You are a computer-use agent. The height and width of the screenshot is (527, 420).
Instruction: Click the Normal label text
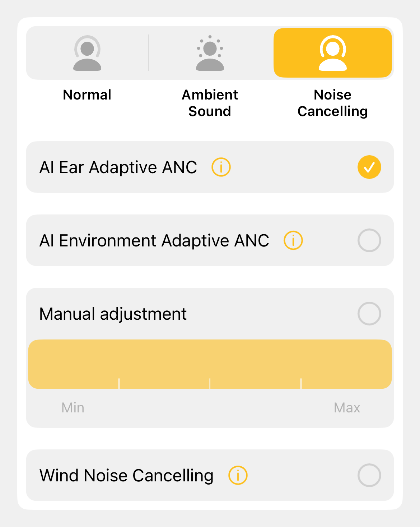coord(87,95)
